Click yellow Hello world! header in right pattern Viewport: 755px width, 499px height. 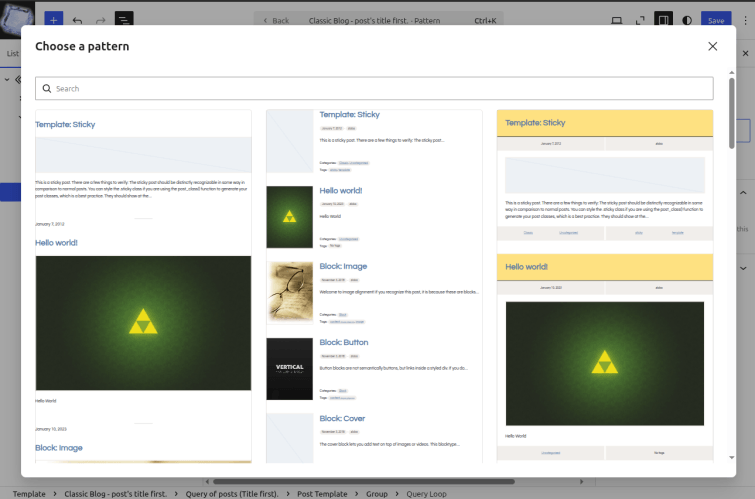[x=605, y=267]
